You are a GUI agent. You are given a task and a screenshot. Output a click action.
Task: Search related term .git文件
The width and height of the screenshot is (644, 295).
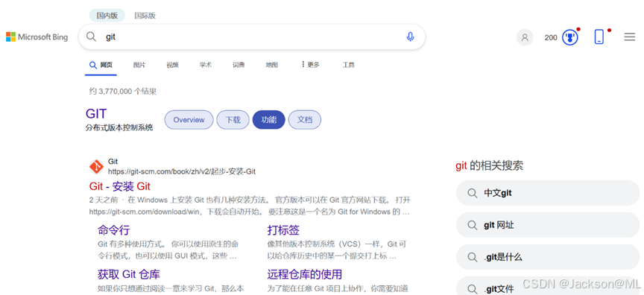(548, 286)
